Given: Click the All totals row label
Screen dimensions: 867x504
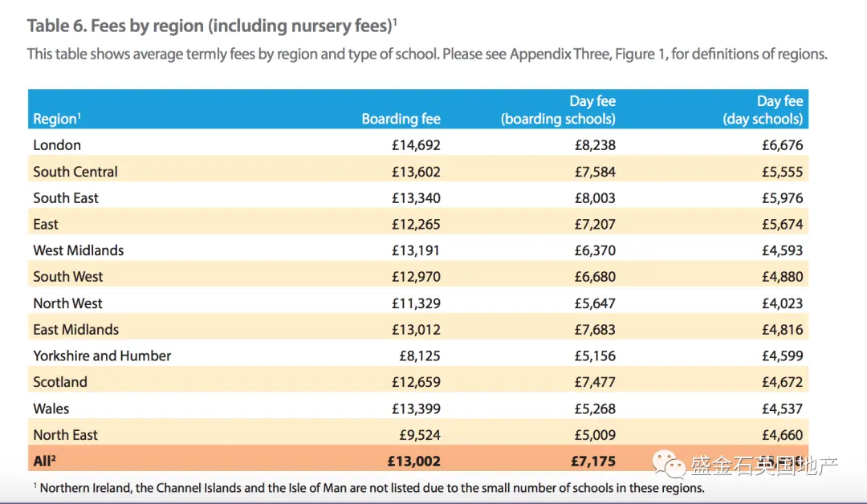Looking at the screenshot, I should pyautogui.click(x=45, y=461).
